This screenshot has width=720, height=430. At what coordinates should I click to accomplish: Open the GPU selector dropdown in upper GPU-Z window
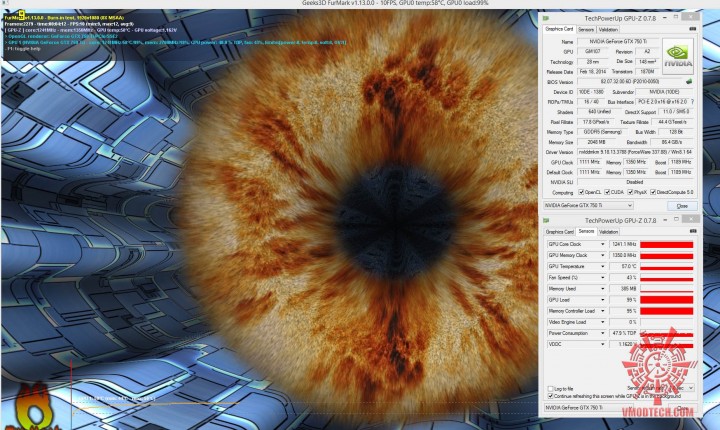[x=588, y=205]
